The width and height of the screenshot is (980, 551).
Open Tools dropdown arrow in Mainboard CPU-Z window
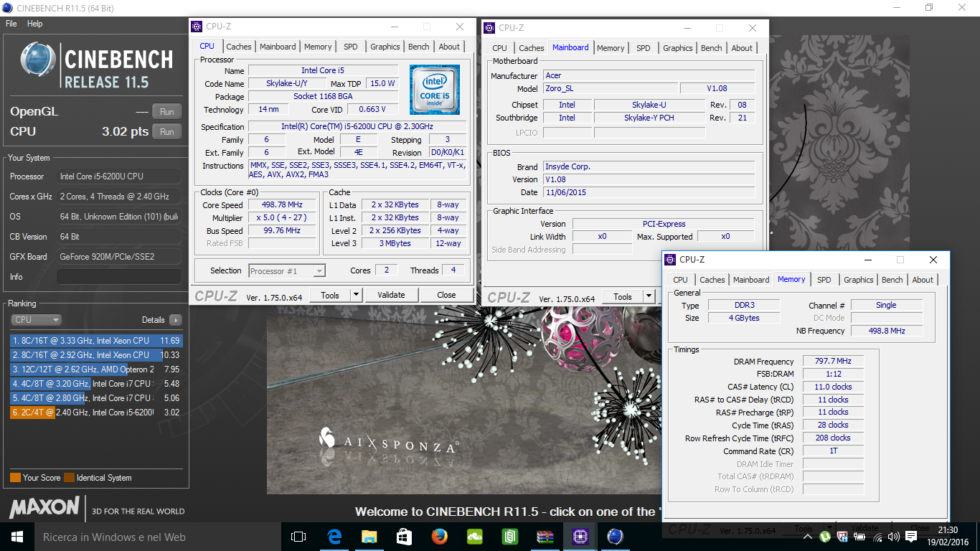point(649,297)
